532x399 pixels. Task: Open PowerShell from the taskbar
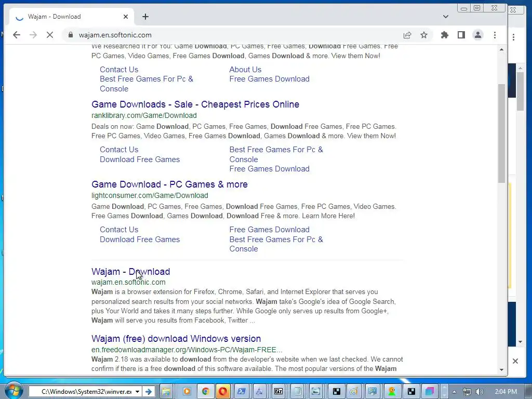242,392
